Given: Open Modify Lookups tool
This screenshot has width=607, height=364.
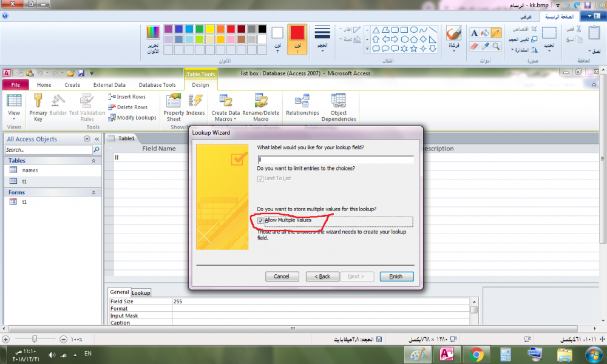Looking at the screenshot, I should (x=132, y=118).
